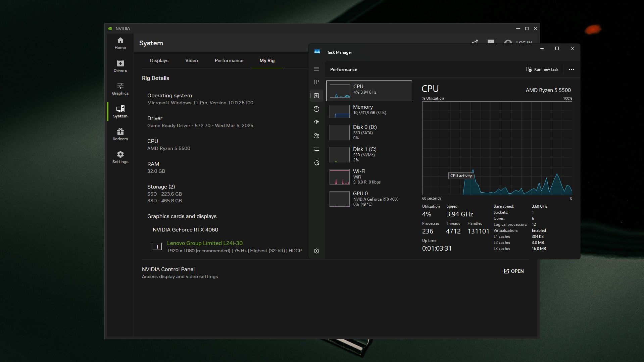Click RAM 32.0 GB value
Viewport: 644px width, 362px height.
click(x=156, y=171)
